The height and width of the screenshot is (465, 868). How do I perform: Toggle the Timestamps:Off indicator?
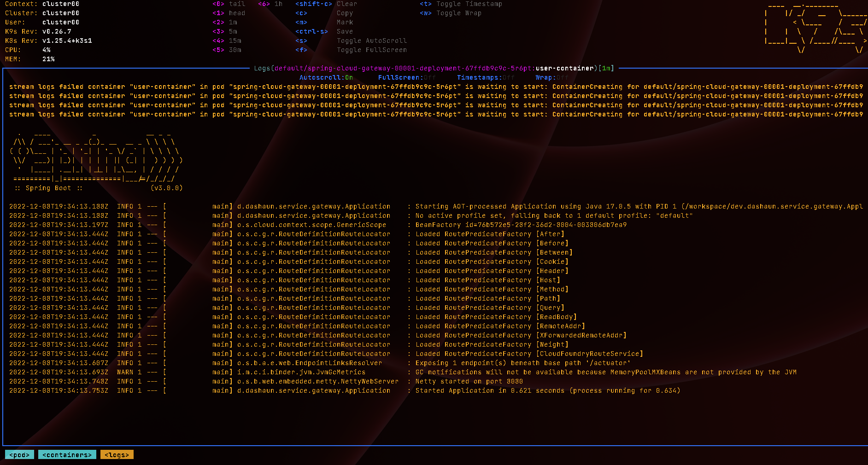(x=486, y=78)
